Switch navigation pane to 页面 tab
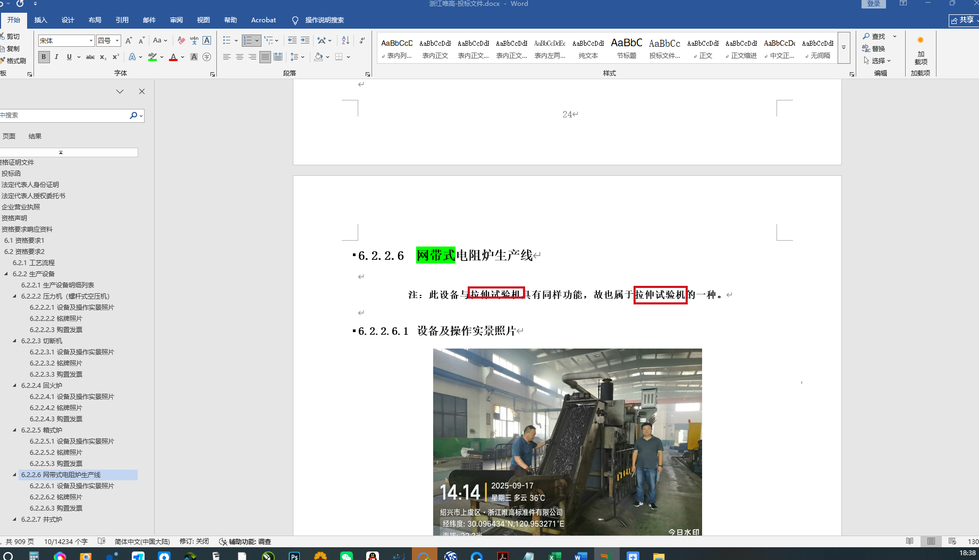Image resolution: width=979 pixels, height=560 pixels. [9, 137]
